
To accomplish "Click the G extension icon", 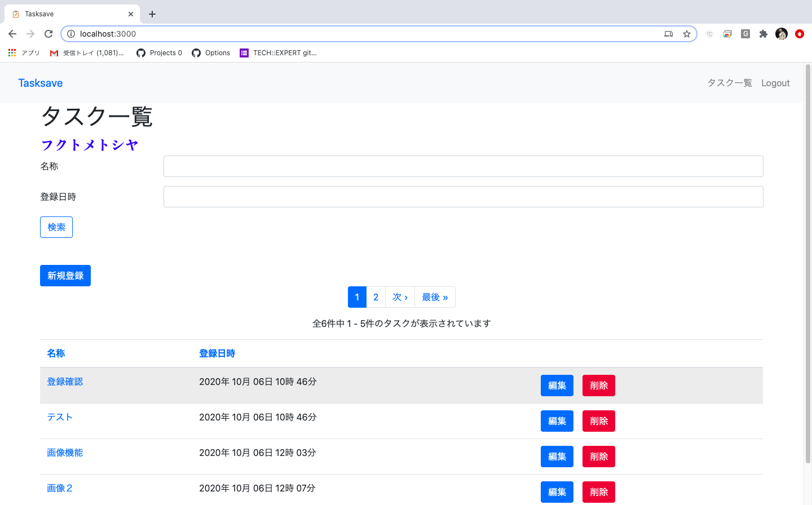I will [x=745, y=34].
